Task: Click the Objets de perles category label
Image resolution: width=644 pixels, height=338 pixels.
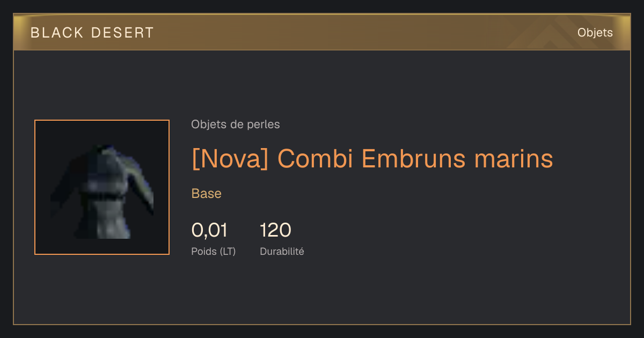Action: click(236, 124)
